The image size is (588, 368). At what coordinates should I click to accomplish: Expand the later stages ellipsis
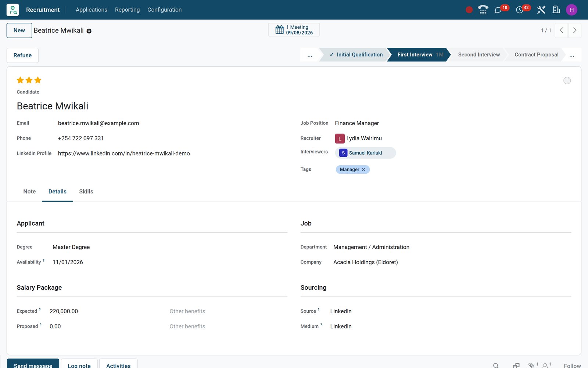(572, 55)
